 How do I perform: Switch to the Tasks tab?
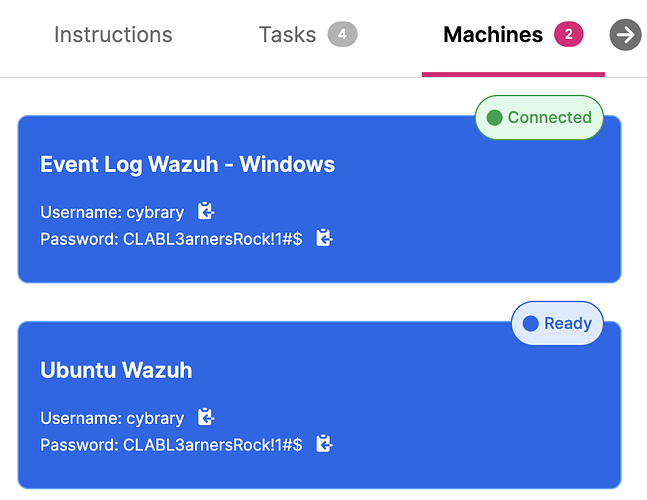(287, 35)
